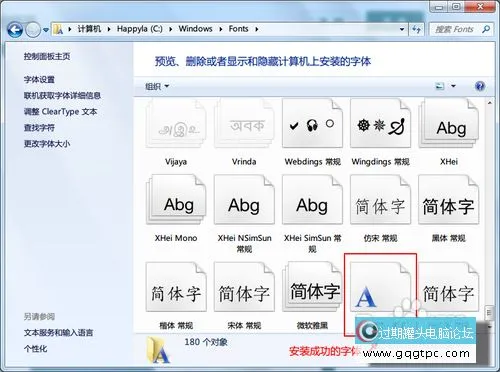The height and width of the screenshot is (372, 500).
Task: Open 更改字体大小 link
Action: pos(47,144)
